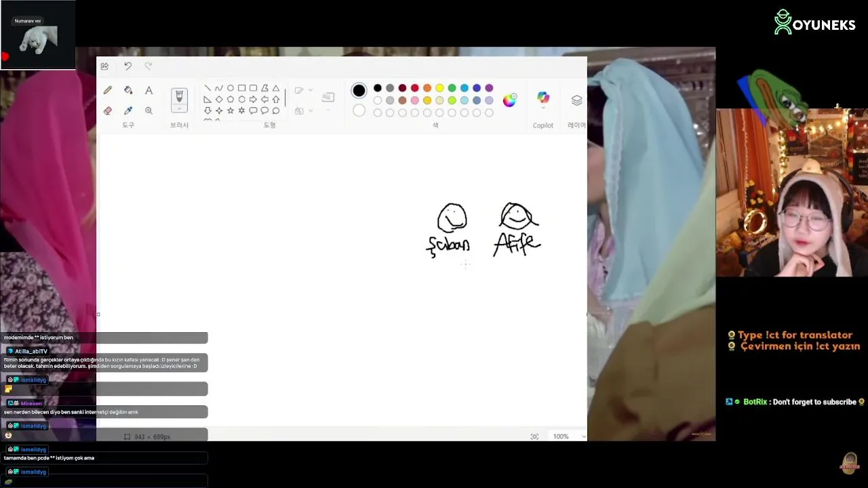Select the Color picker eyedropper tool
This screenshot has height=488, width=868.
[x=128, y=110]
